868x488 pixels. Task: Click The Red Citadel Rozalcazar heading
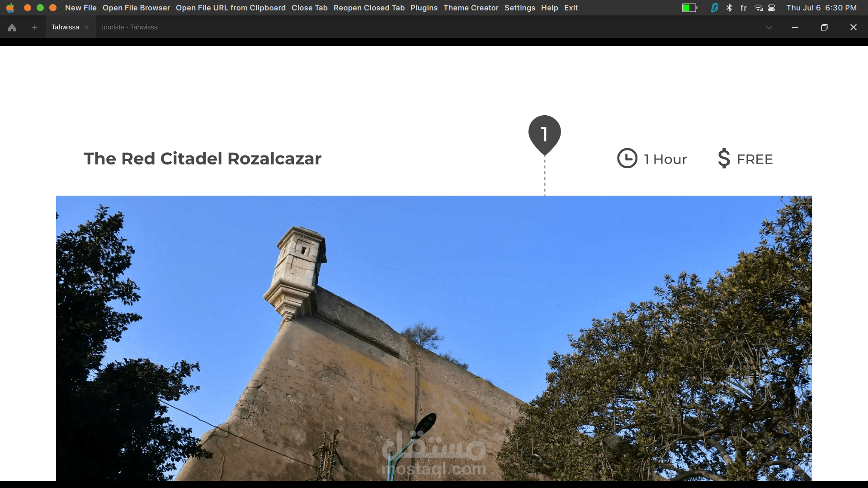(203, 159)
